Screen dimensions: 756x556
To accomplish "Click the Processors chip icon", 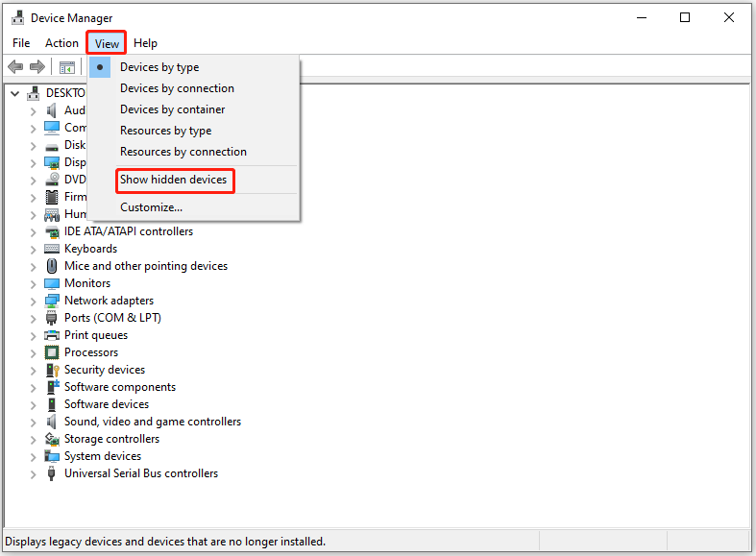I will 52,352.
